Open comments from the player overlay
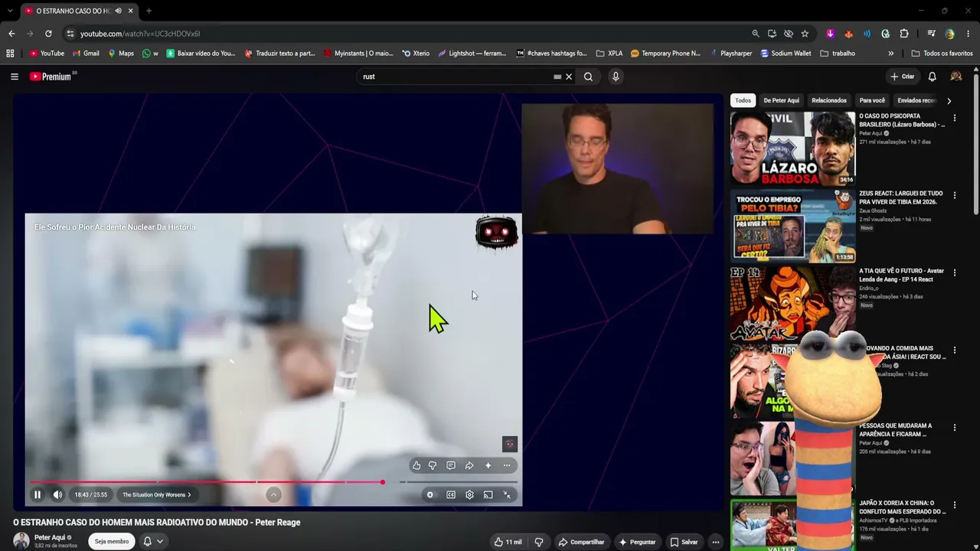980x551 pixels. coord(451,465)
